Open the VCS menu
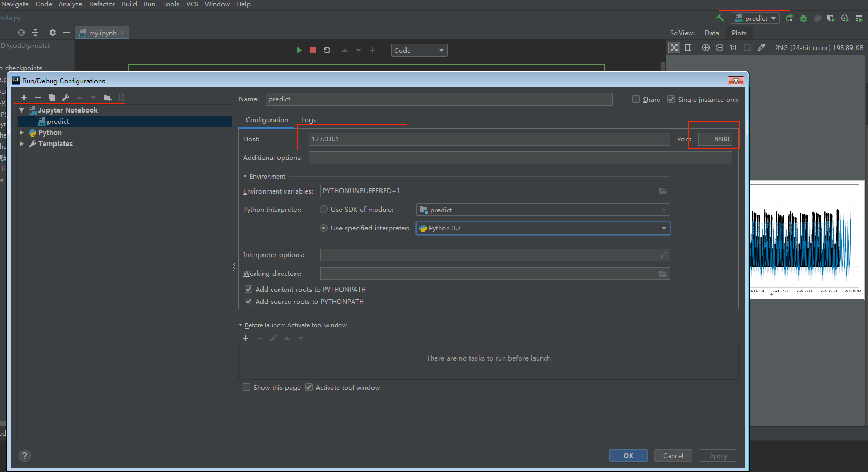 [x=192, y=4]
